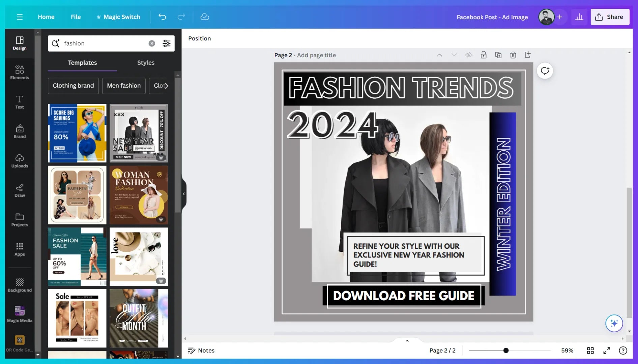Select the Text tool in sidebar

20,102
